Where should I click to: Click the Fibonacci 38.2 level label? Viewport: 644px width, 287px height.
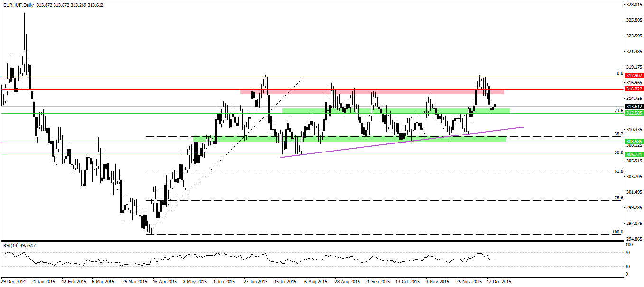point(618,134)
